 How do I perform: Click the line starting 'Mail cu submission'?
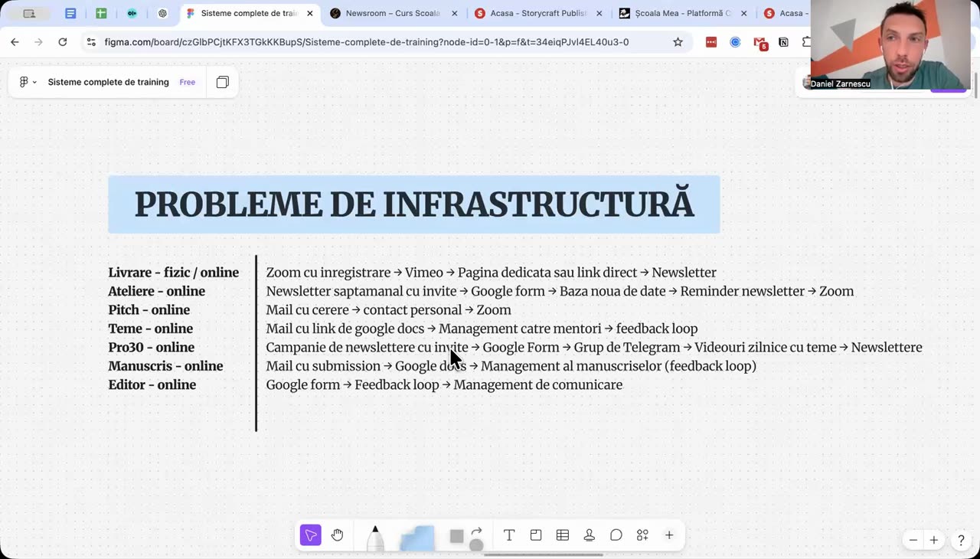point(511,366)
